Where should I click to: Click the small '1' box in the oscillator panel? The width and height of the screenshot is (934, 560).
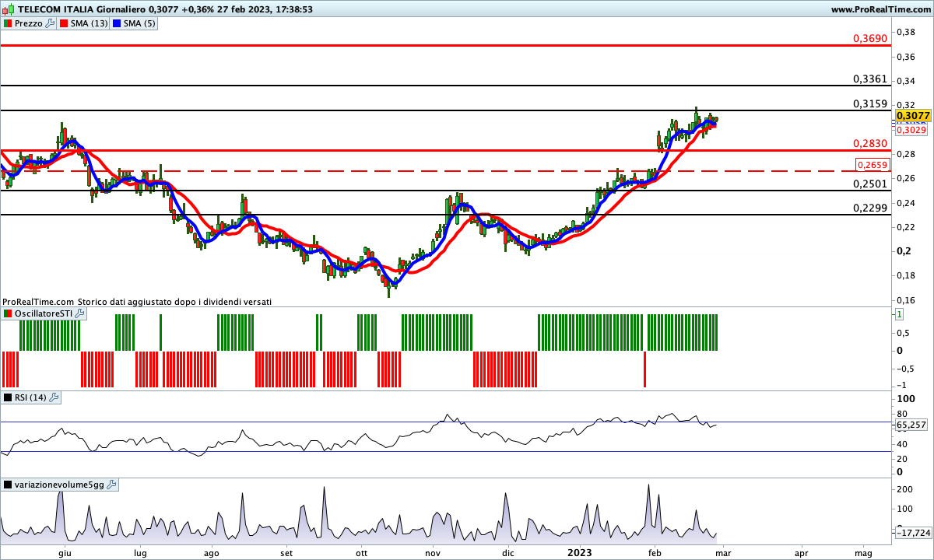[899, 314]
